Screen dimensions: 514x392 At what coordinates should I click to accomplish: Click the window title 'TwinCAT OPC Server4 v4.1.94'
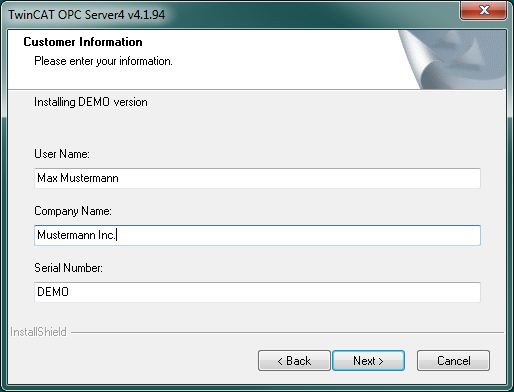(87, 15)
